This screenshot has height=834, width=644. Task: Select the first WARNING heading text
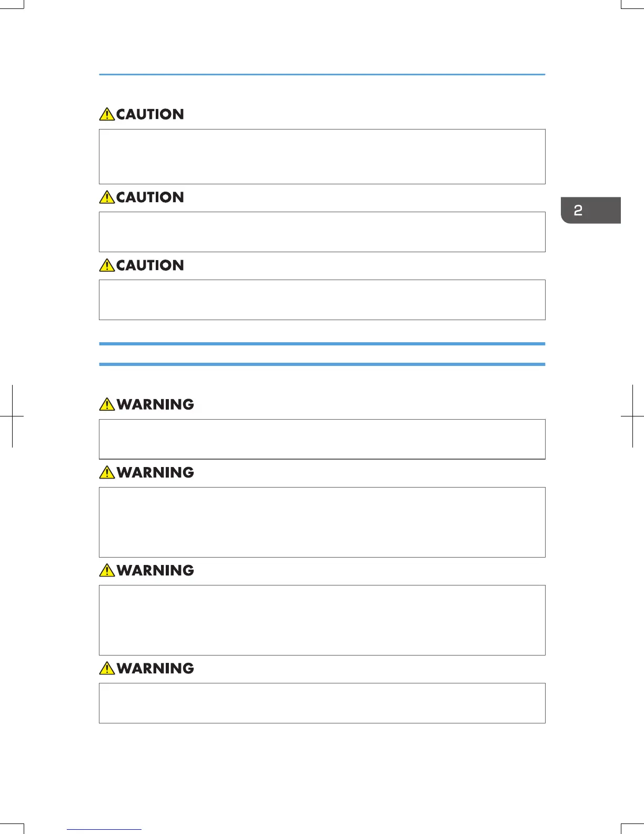pyautogui.click(x=155, y=404)
